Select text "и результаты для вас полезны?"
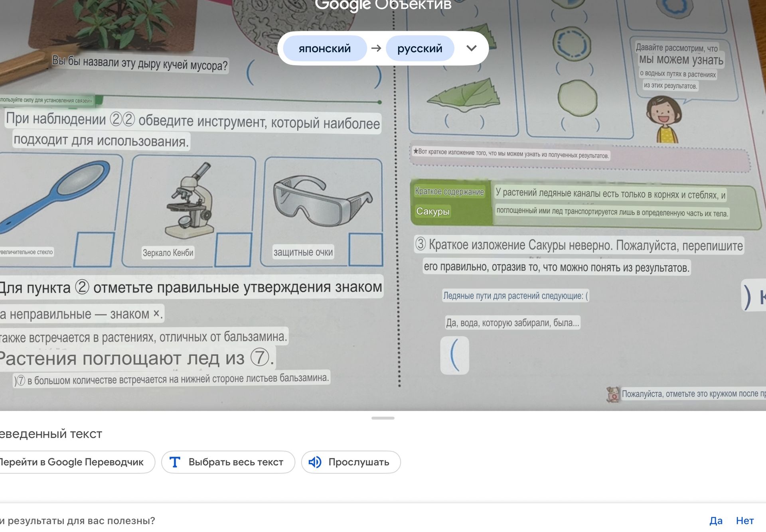 pos(77,520)
